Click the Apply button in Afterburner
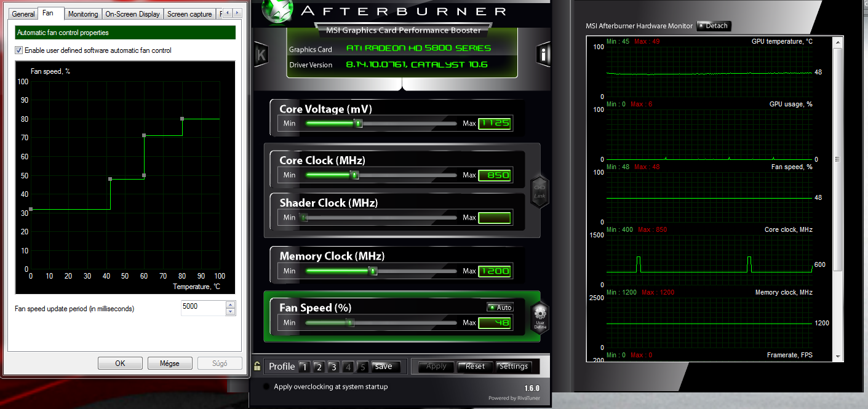 coord(436,367)
